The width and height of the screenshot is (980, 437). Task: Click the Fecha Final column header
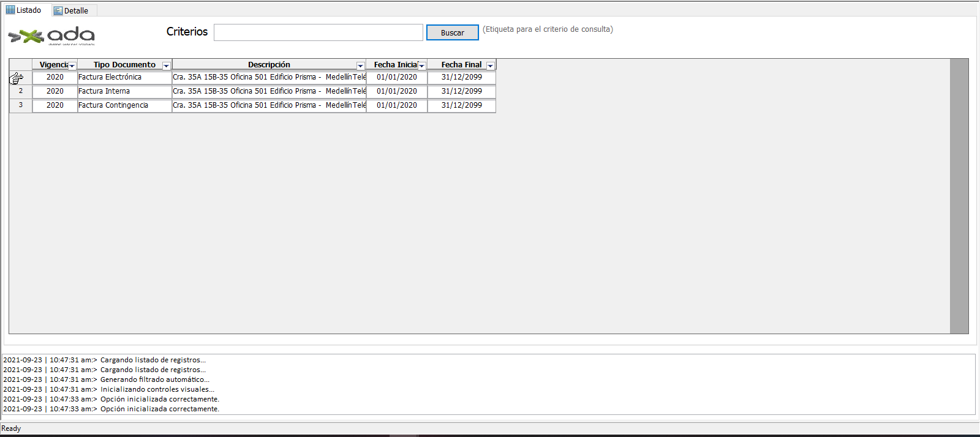(461, 65)
